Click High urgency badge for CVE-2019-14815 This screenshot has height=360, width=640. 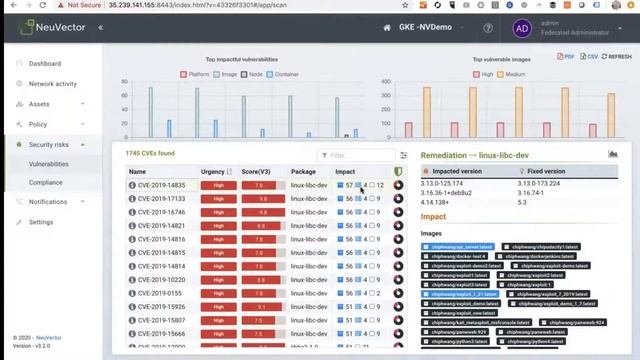[x=218, y=253]
